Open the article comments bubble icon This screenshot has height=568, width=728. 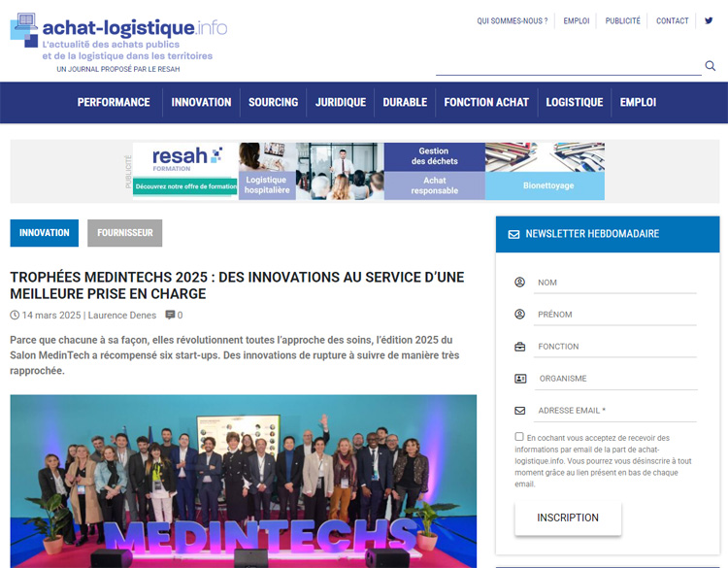tap(170, 315)
